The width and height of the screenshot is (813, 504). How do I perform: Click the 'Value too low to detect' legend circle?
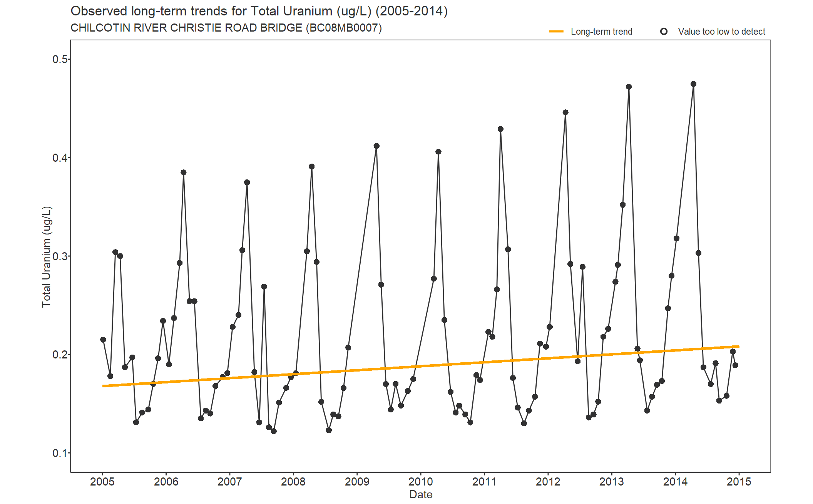tap(664, 32)
